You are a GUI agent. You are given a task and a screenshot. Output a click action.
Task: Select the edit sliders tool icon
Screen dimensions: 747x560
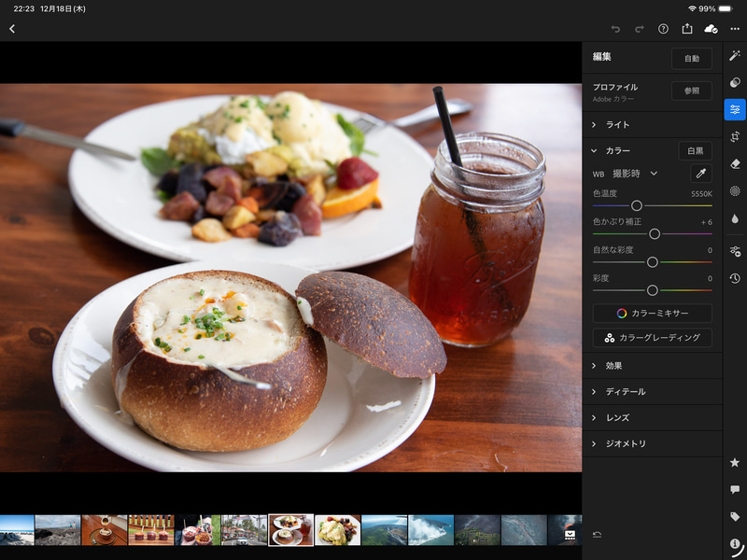point(735,109)
